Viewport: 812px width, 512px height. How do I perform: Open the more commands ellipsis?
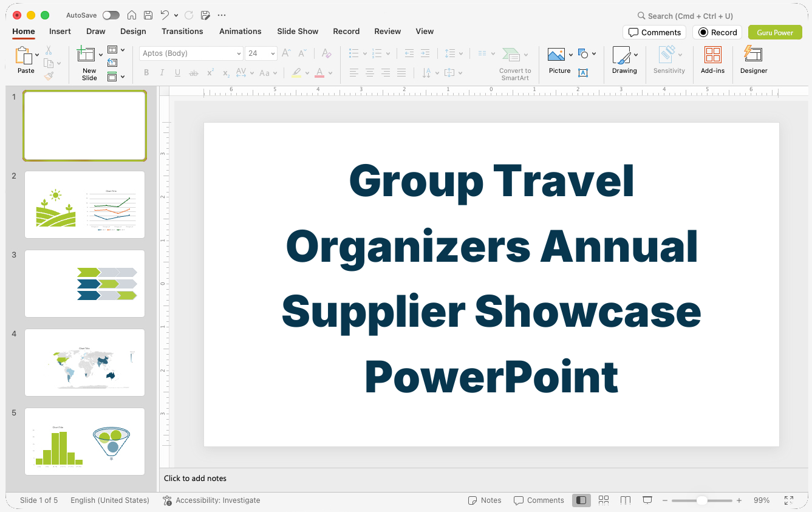point(222,15)
